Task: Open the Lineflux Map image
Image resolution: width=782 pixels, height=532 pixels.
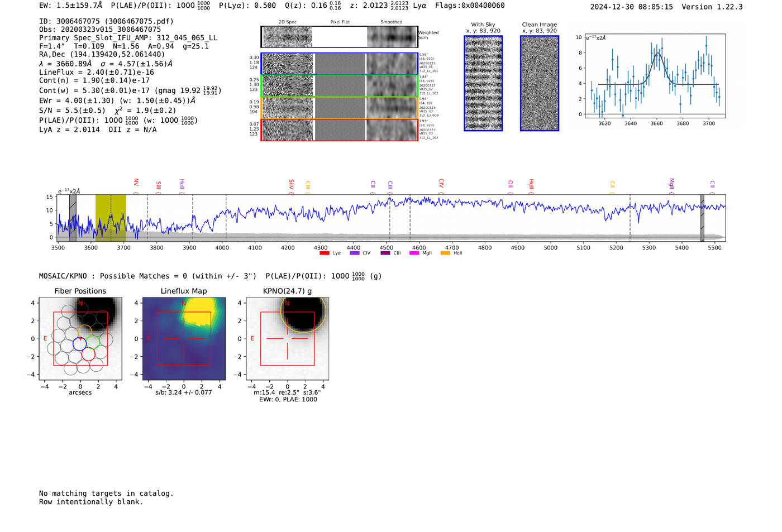Action: click(184, 339)
